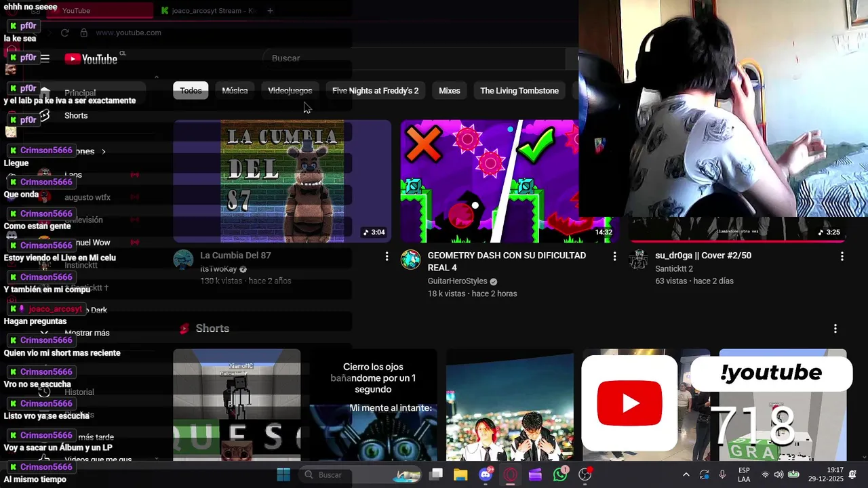Click the www.youtube.com address bar
This screenshot has height=488, width=868.
click(129, 33)
